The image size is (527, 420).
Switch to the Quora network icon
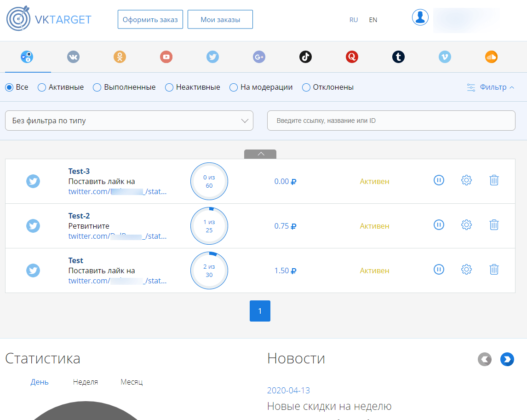coord(352,57)
